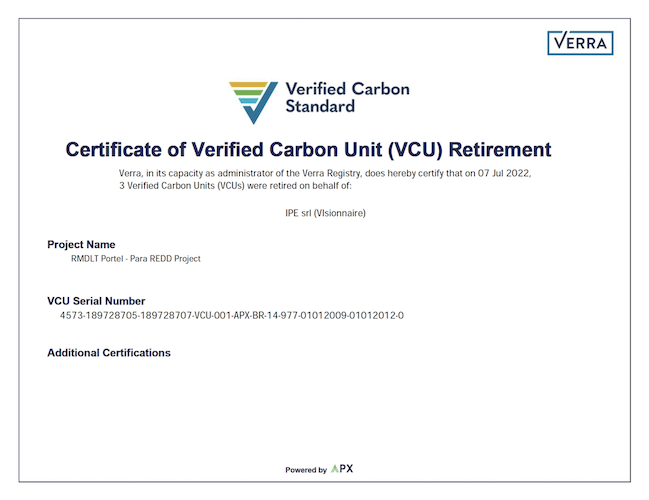This screenshot has height=500, width=649.
Task: Click the word Standard under Verified Carbon
Action: 320,106
